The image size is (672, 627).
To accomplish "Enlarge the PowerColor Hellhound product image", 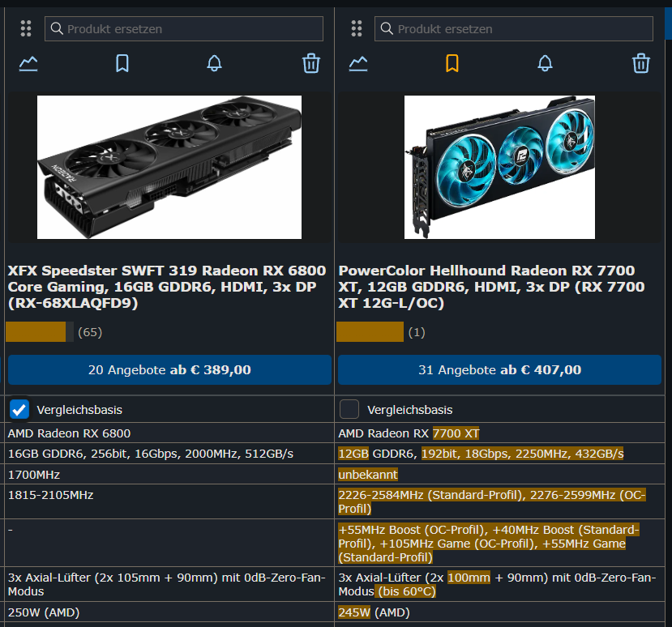I will click(499, 167).
